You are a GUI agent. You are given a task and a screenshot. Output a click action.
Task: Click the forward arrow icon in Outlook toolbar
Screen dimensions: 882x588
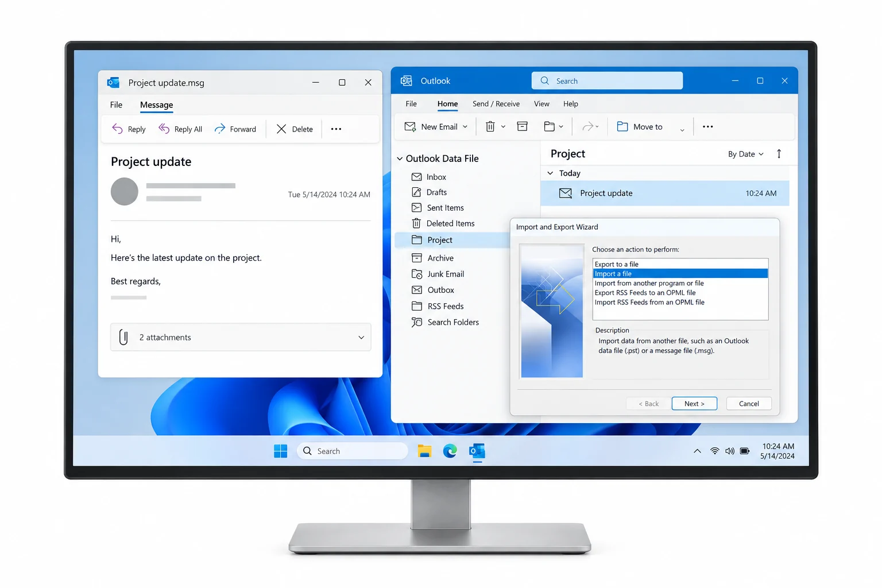tap(587, 127)
